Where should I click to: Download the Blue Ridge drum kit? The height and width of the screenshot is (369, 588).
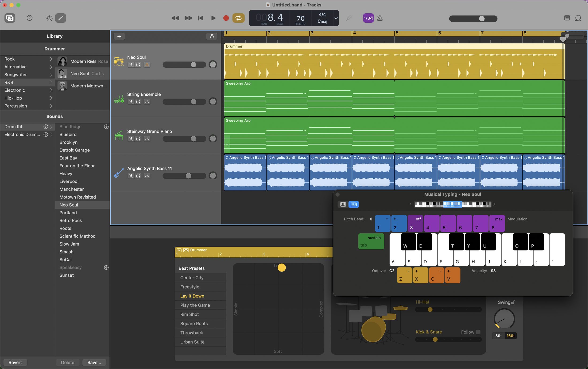[x=106, y=127]
